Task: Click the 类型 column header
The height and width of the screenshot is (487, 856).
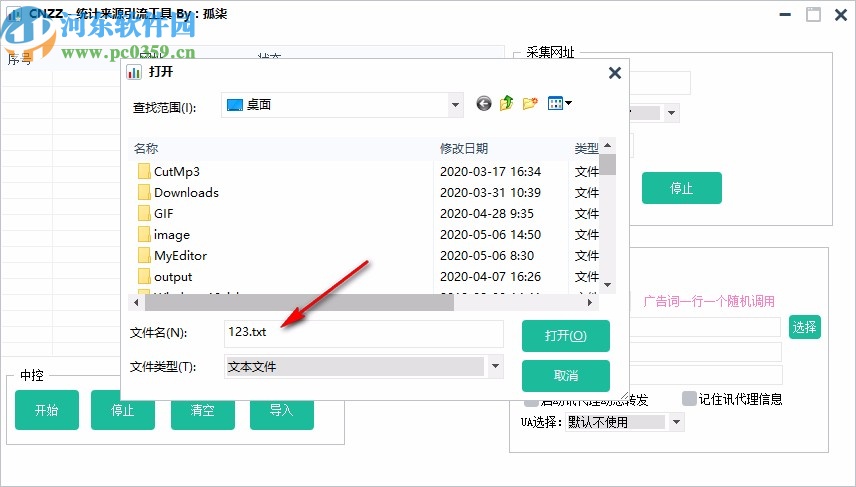Action: click(586, 149)
